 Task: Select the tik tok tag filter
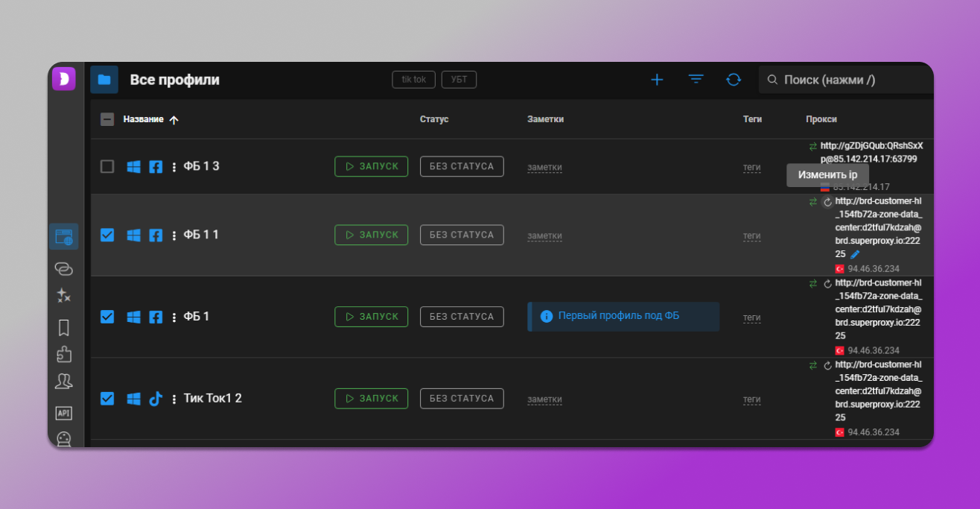point(413,80)
